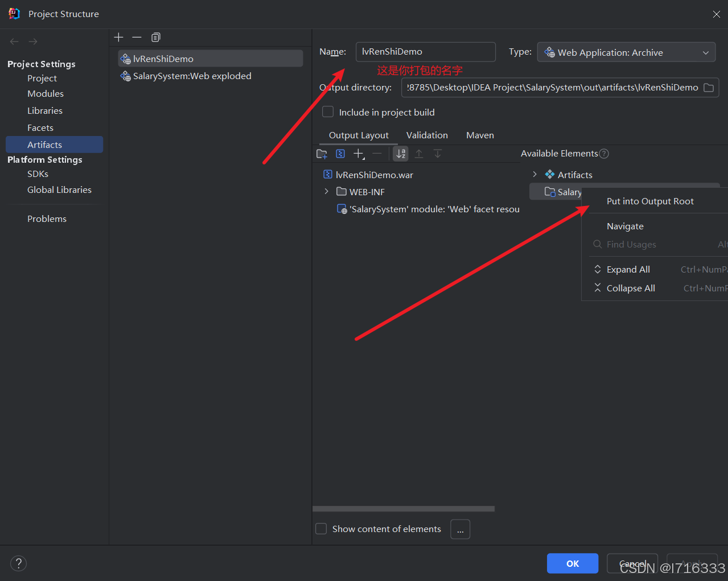Create directory in output layout toolbar

tap(322, 154)
